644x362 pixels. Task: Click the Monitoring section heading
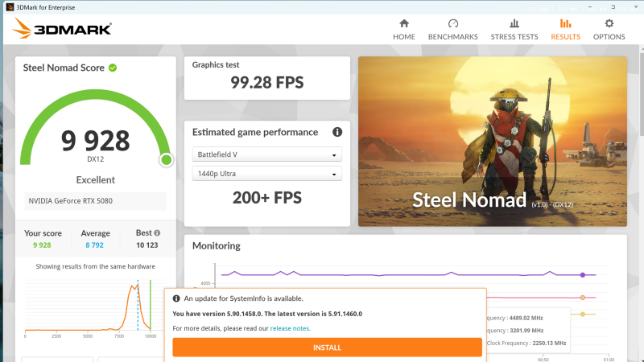click(x=217, y=246)
